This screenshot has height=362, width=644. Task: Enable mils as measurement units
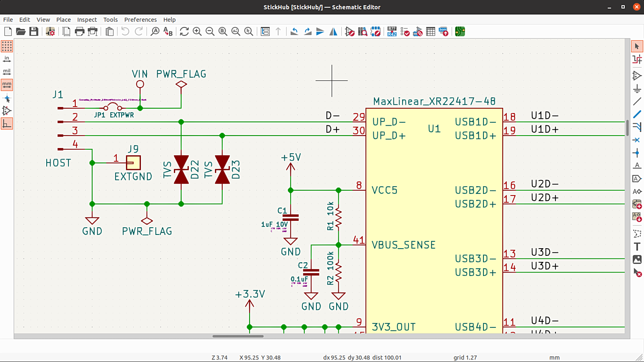(7, 72)
